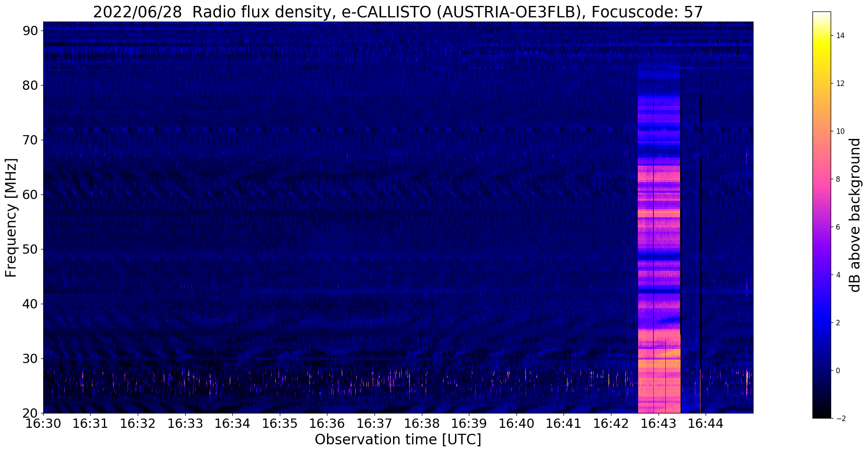The width and height of the screenshot is (868, 452).
Task: Click the 20 MHz frequency tick label
Action: [31, 413]
